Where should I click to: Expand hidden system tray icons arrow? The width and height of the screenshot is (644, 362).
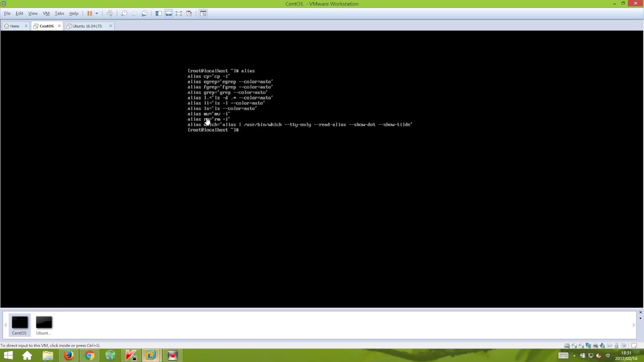pyautogui.click(x=575, y=355)
